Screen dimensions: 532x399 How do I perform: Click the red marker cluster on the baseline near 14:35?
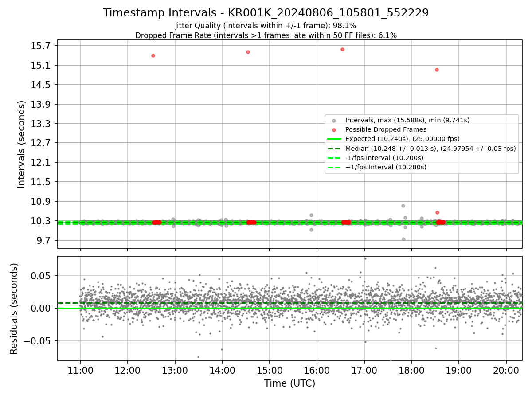click(251, 223)
